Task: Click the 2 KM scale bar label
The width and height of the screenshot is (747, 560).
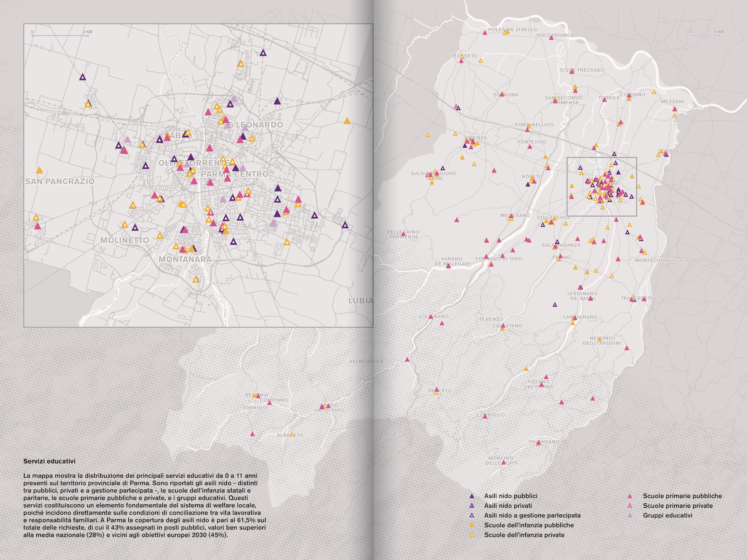Action: (x=87, y=32)
